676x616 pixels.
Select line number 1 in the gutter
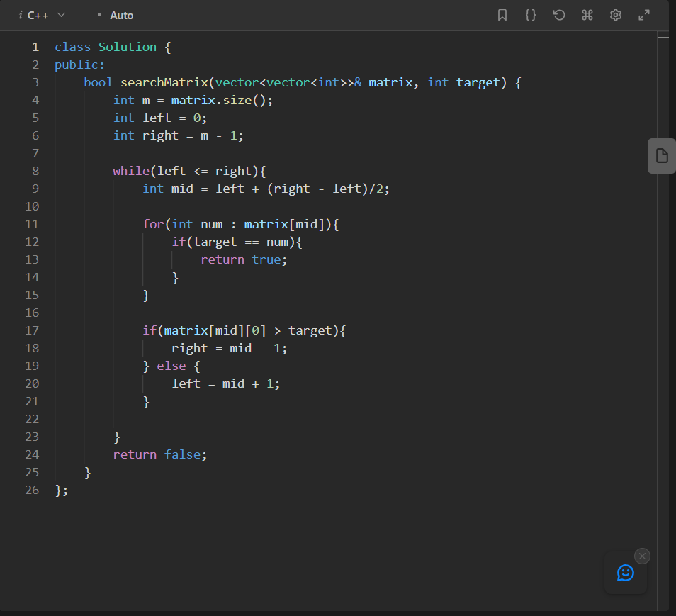pos(35,47)
